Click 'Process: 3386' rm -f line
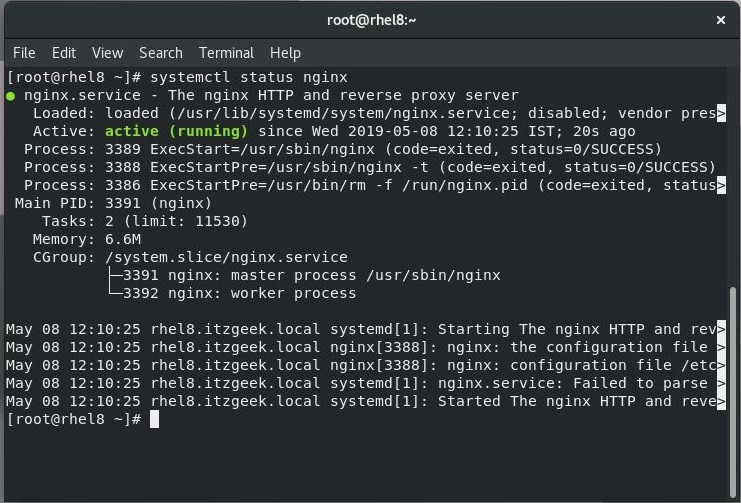The height and width of the screenshot is (503, 741). pyautogui.click(x=374, y=185)
